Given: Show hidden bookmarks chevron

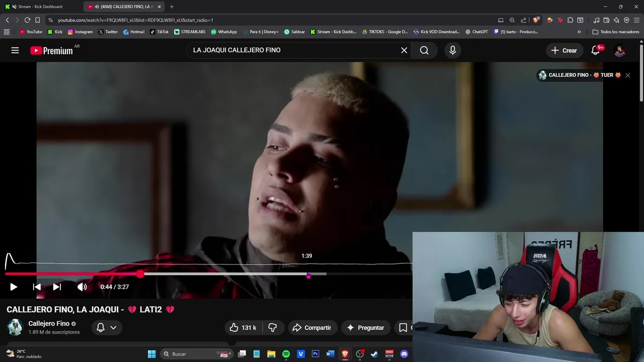Looking at the screenshot, I should click(x=579, y=32).
